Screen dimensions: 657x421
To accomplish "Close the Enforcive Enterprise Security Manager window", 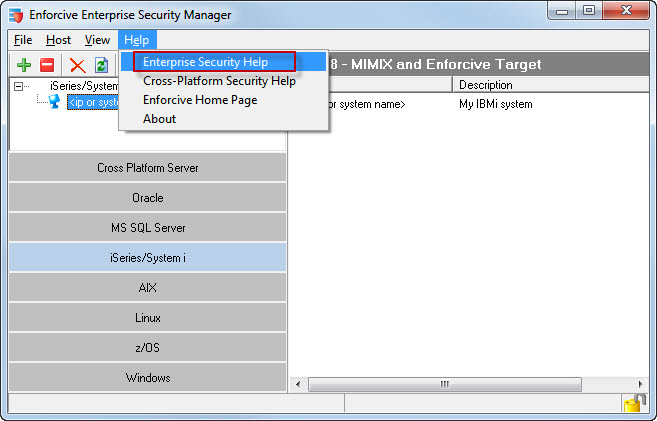I will click(x=626, y=11).
